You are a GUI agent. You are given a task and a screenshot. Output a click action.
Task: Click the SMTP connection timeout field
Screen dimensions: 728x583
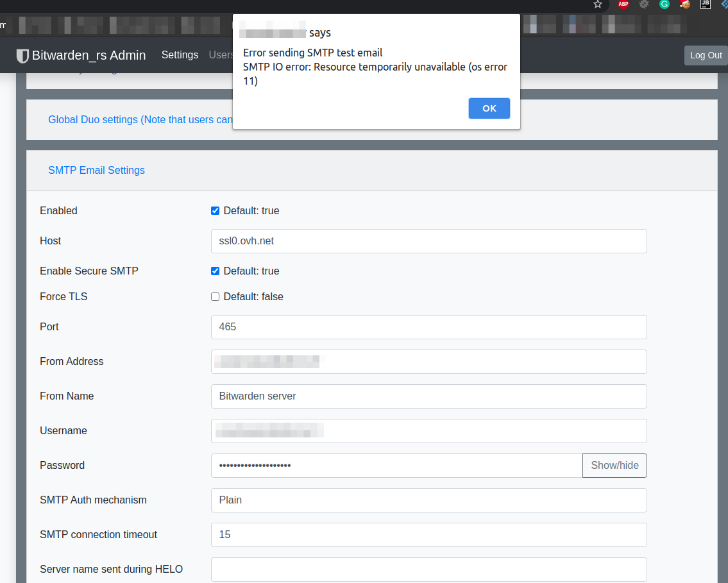(428, 535)
